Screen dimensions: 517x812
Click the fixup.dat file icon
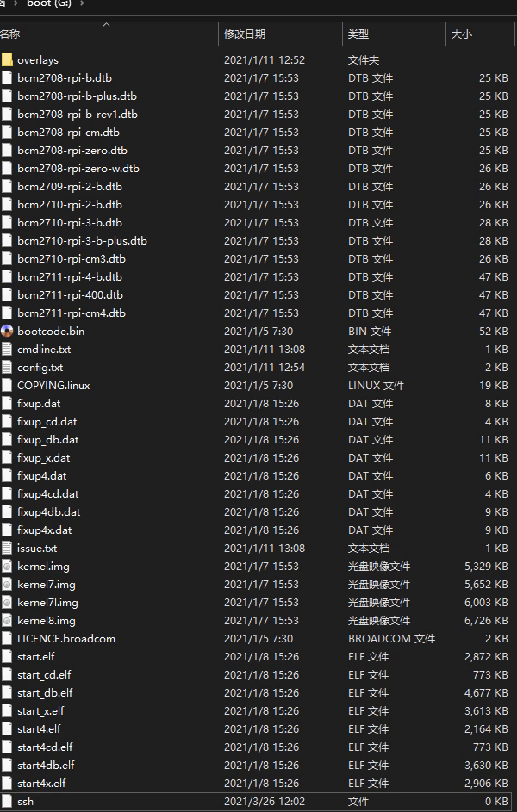pos(7,404)
